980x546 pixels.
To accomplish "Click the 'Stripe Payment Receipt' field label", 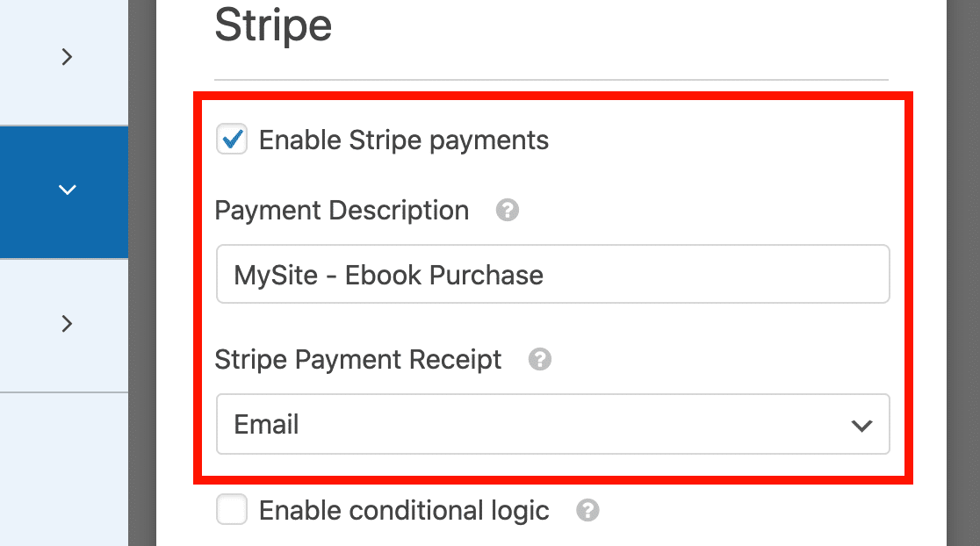I will pyautogui.click(x=358, y=360).
